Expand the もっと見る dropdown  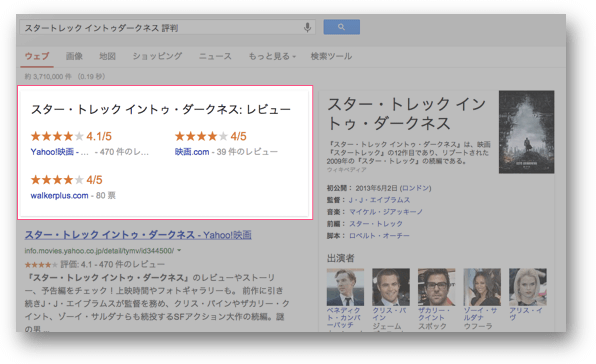272,56
